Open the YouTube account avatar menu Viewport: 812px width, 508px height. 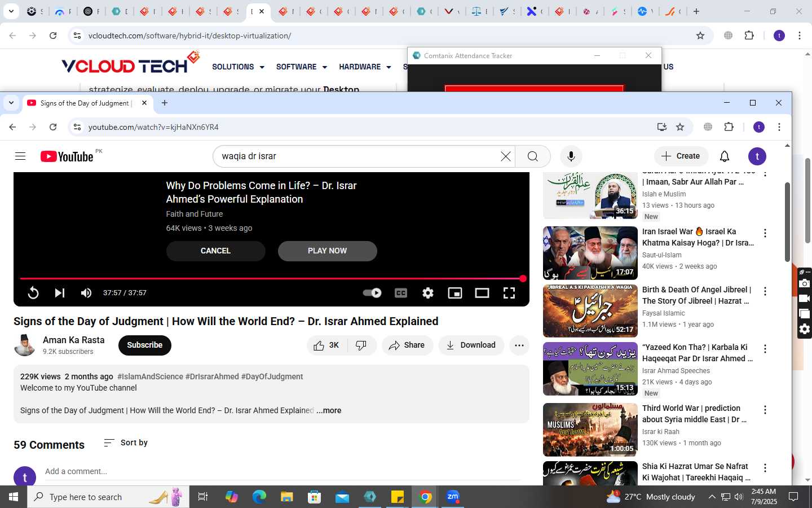click(757, 156)
